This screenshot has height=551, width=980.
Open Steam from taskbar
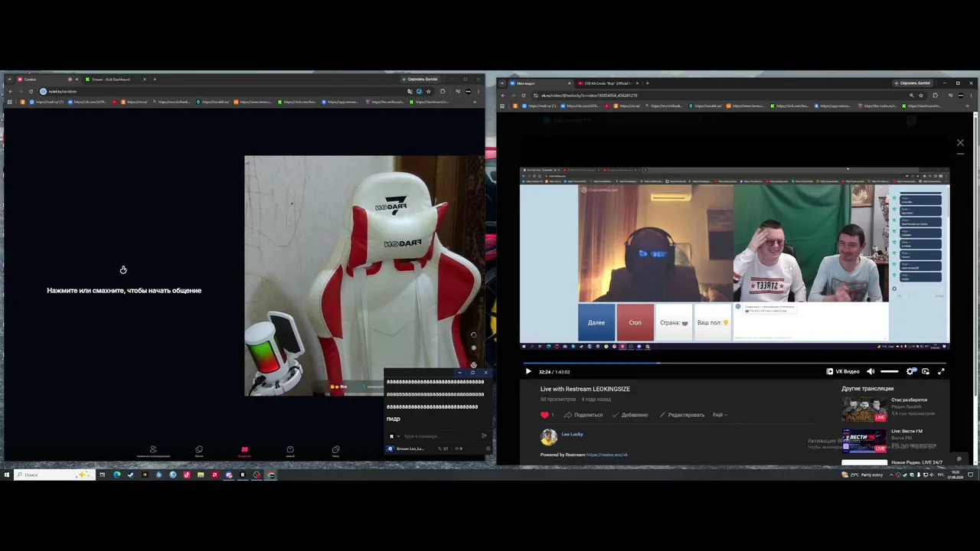tap(130, 474)
